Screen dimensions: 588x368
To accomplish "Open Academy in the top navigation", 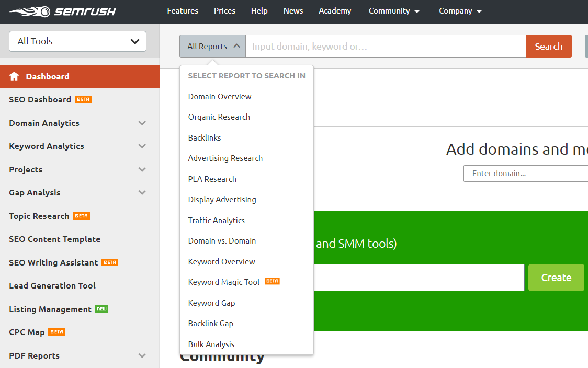I will click(335, 11).
